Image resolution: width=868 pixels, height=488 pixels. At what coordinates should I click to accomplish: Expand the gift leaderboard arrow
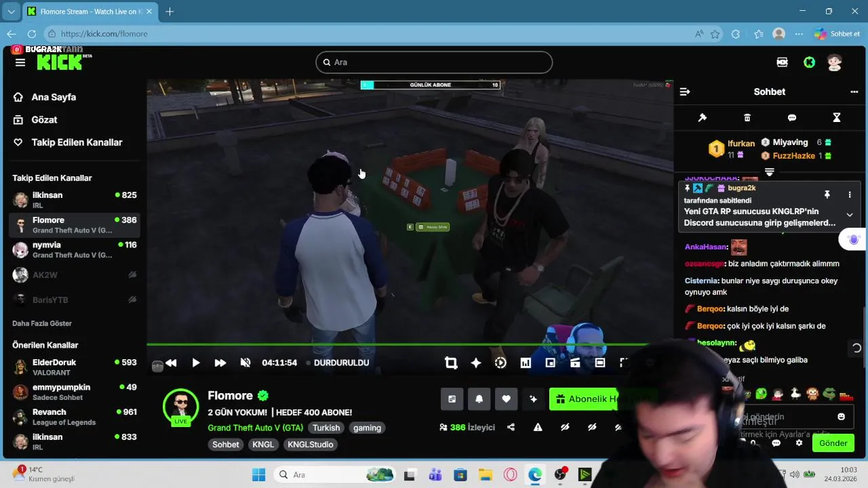770,172
